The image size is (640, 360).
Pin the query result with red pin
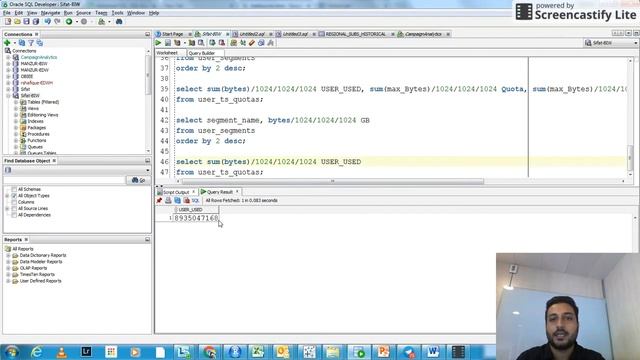click(159, 200)
